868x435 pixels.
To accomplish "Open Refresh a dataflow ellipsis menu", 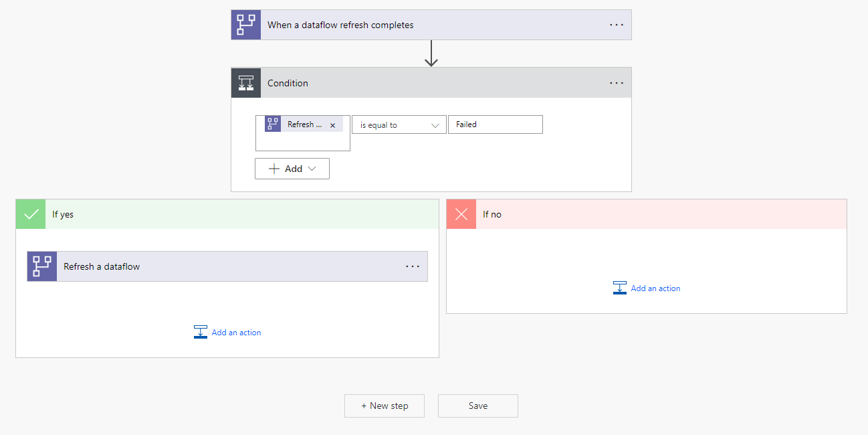I will pyautogui.click(x=413, y=266).
